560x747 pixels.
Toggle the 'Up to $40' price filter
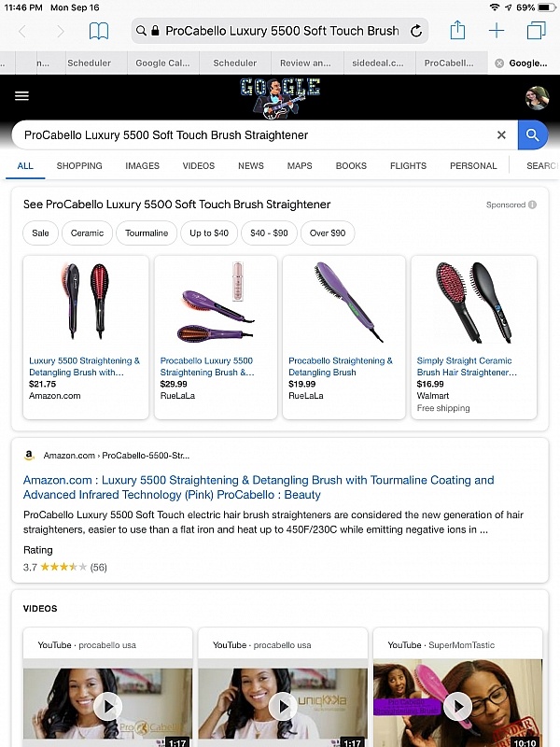[x=208, y=233]
